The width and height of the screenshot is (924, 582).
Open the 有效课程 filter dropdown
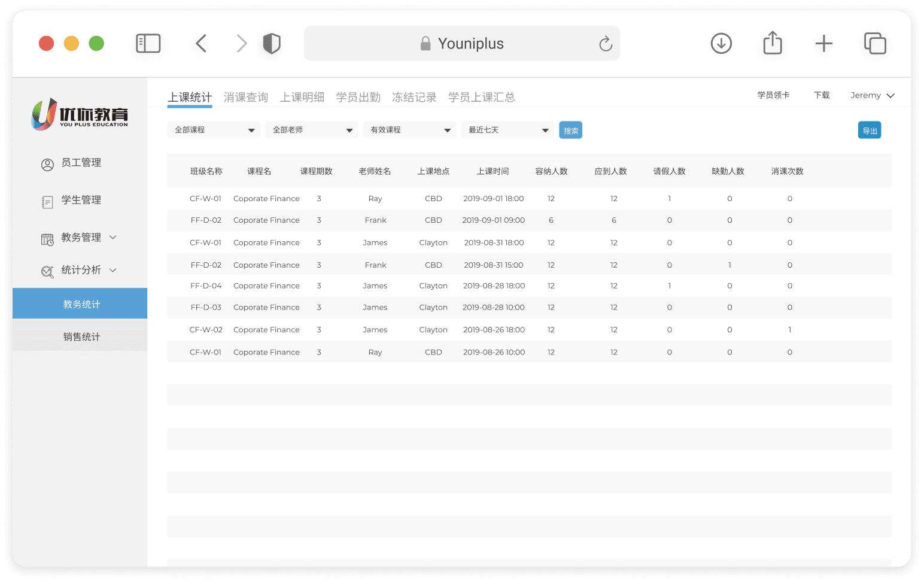pos(410,130)
